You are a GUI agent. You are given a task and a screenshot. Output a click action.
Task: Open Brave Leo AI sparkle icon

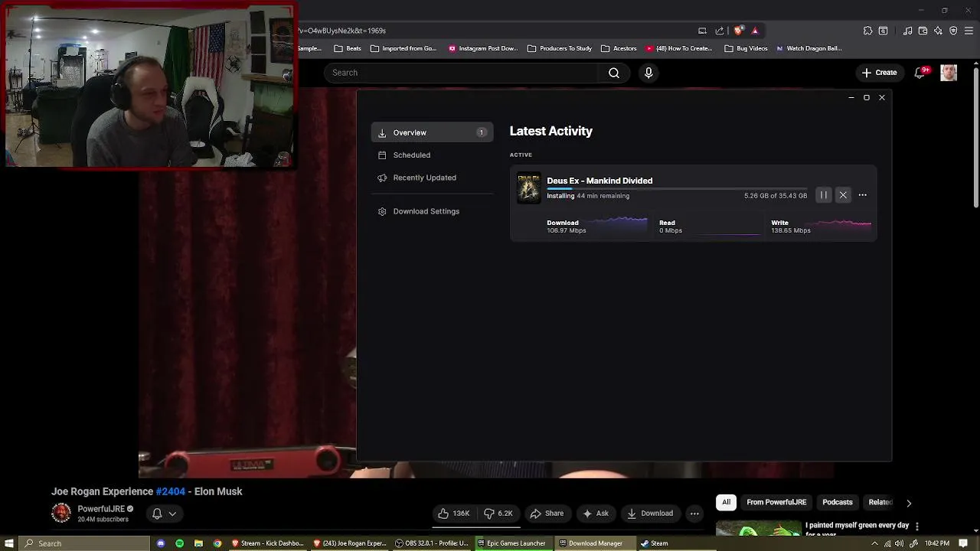[x=938, y=31]
